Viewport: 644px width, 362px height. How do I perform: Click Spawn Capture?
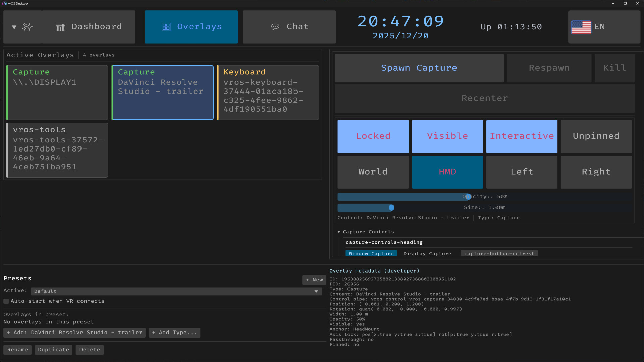(x=419, y=68)
